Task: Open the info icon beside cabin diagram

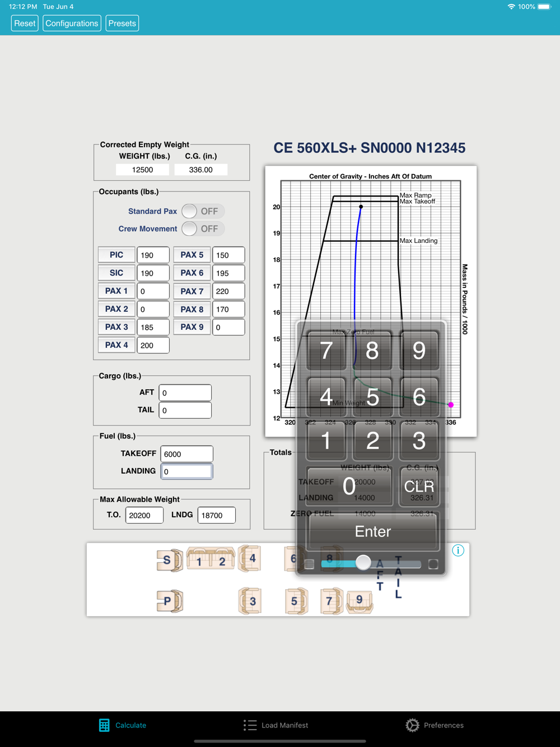Action: click(x=458, y=550)
